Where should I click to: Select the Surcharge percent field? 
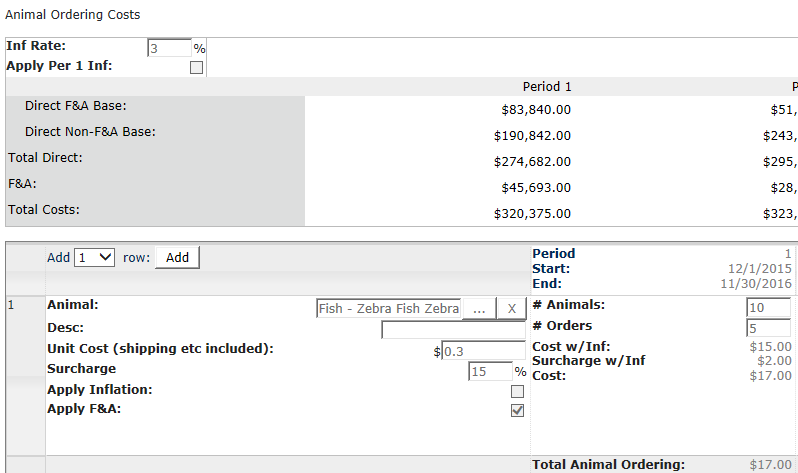click(x=490, y=371)
